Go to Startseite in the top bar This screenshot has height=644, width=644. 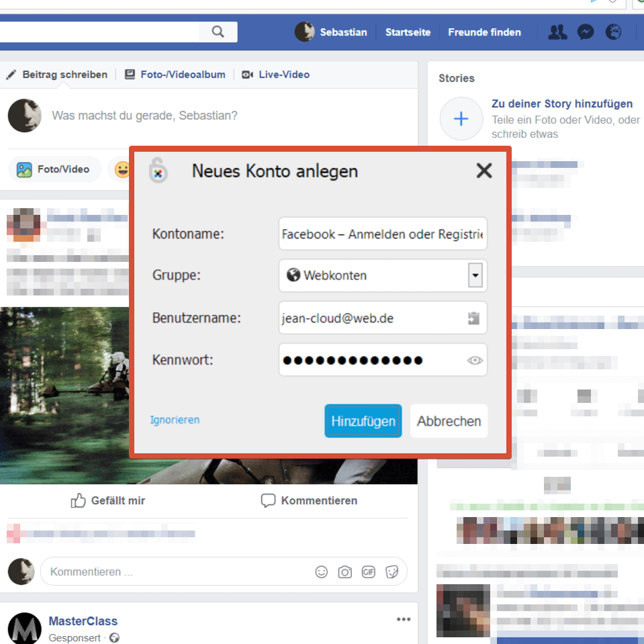pyautogui.click(x=408, y=32)
